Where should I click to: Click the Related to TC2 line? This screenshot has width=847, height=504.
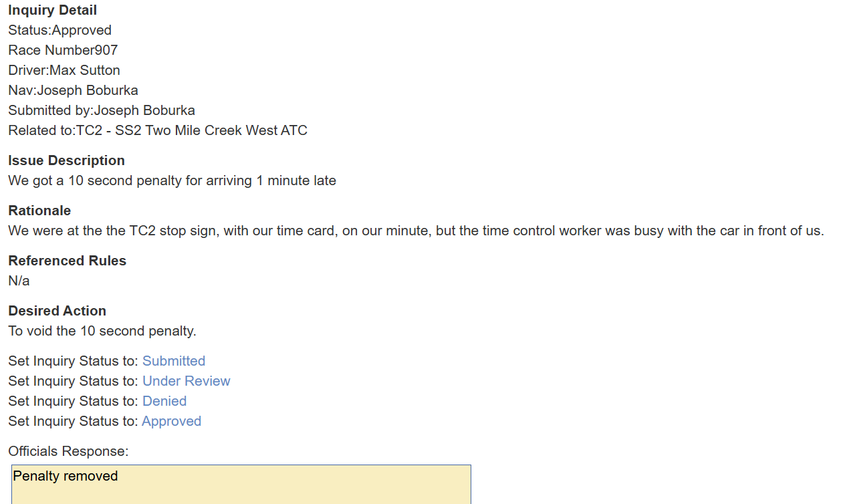tap(158, 130)
